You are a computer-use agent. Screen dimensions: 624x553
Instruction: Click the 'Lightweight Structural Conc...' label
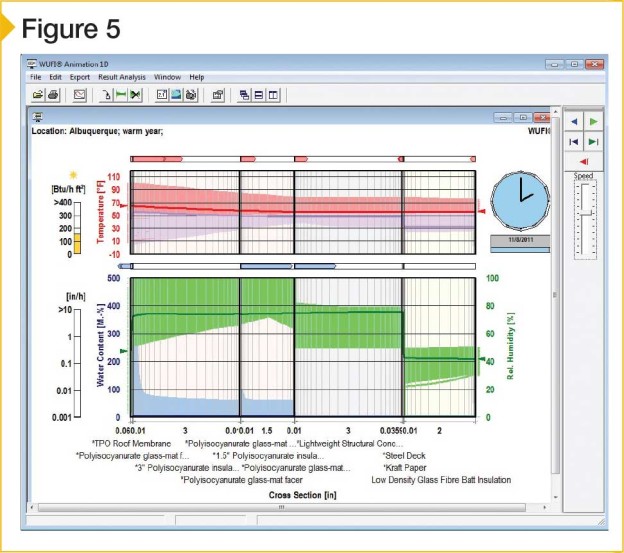[351, 444]
